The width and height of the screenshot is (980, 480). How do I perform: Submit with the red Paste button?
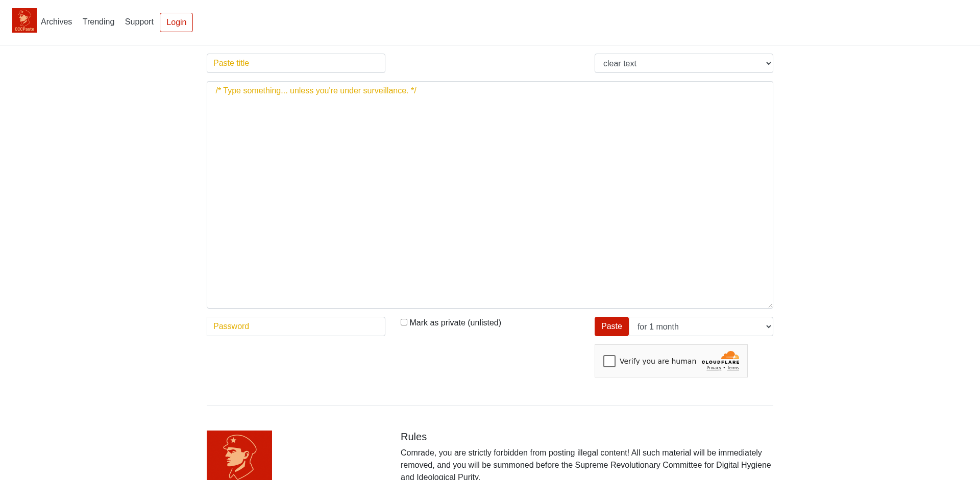(x=611, y=326)
